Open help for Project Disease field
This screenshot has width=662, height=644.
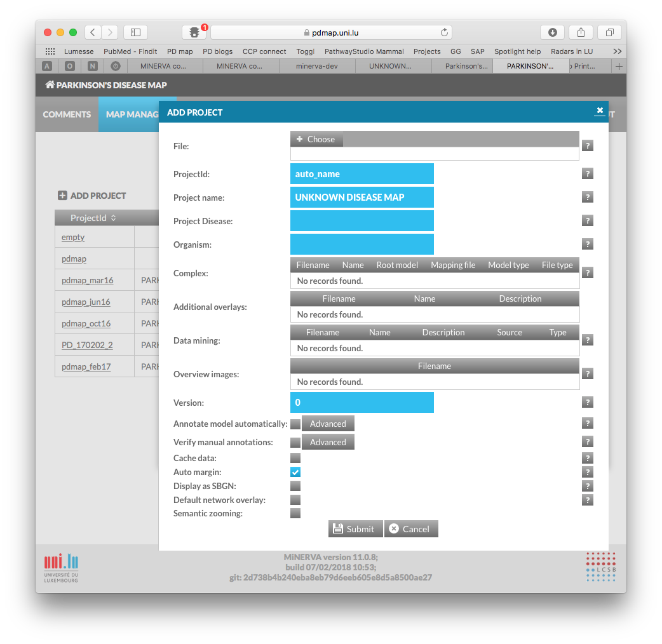[587, 220]
